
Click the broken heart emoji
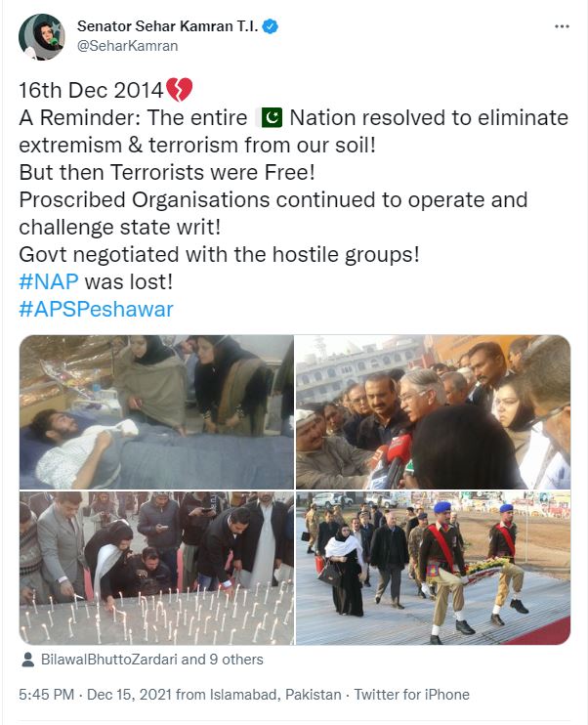180,90
